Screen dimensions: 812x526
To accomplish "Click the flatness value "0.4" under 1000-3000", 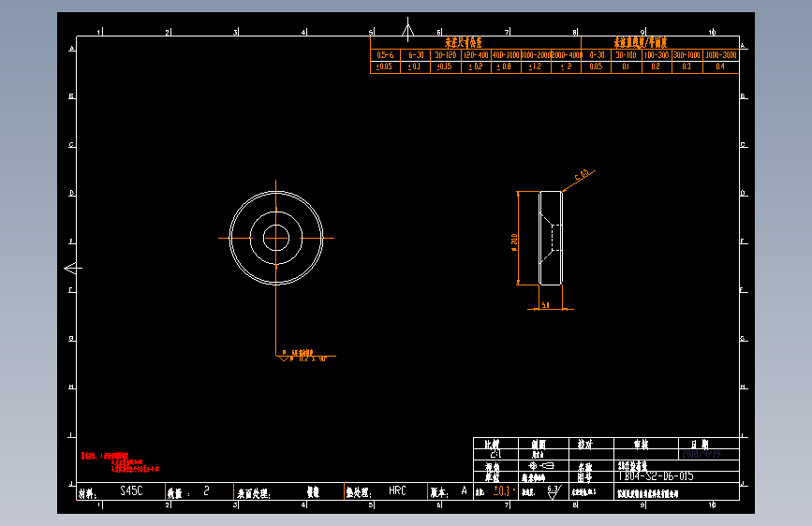I will pyautogui.click(x=721, y=66).
